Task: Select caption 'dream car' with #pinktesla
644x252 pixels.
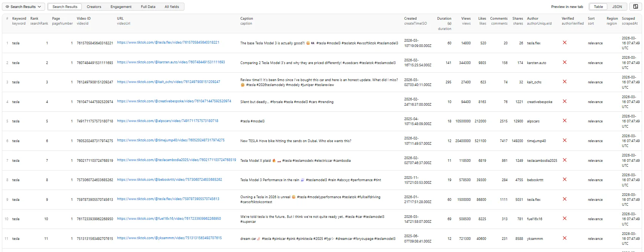Action: tap(318, 239)
